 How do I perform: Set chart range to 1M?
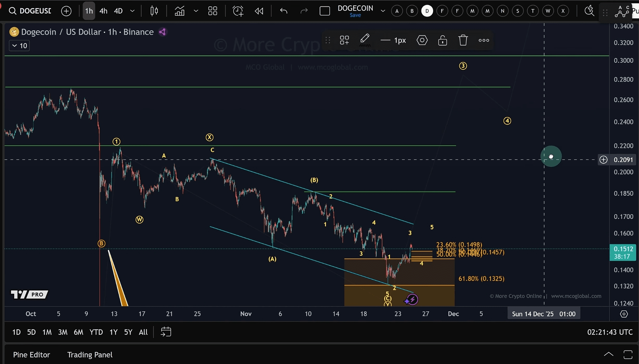47,332
